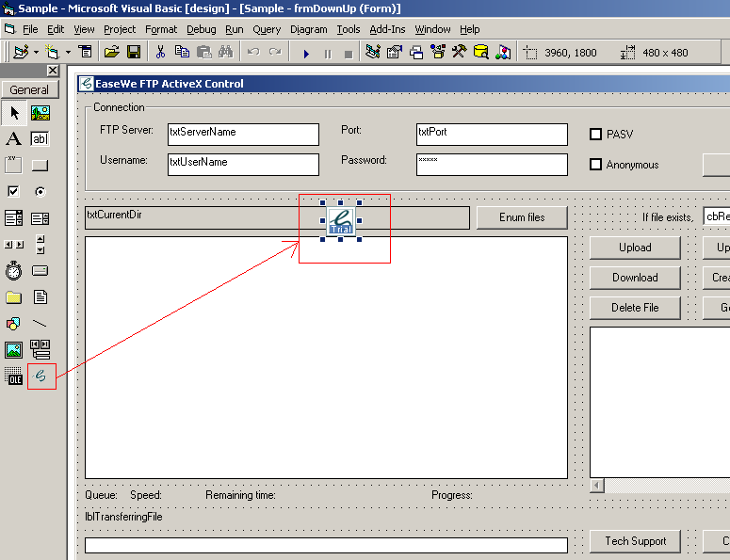The width and height of the screenshot is (730, 560).
Task: Select the Shape control in the toolbox
Action: [13, 323]
